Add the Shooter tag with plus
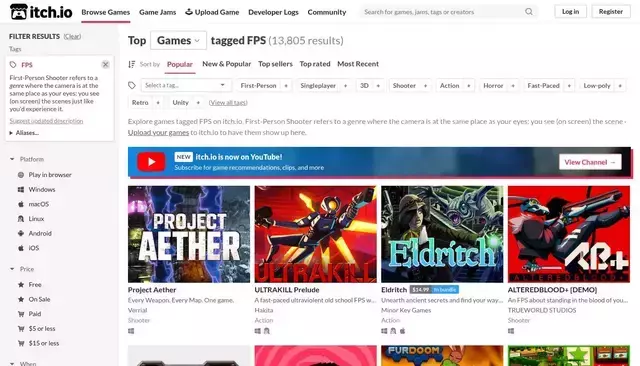This screenshot has height=366, width=640. 425,86
